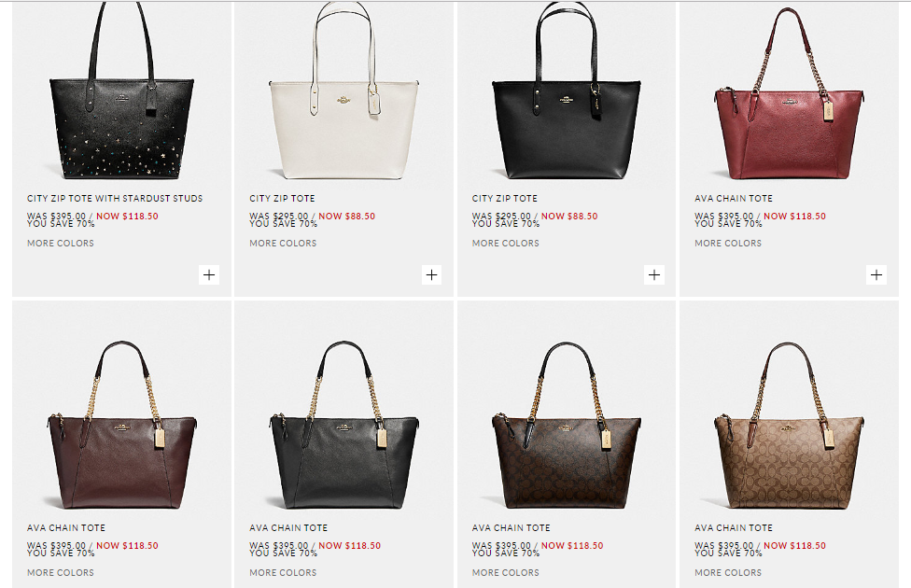Screen dimensions: 911x588
Task: Open white City Zip Tote product title
Action: pyautogui.click(x=283, y=198)
